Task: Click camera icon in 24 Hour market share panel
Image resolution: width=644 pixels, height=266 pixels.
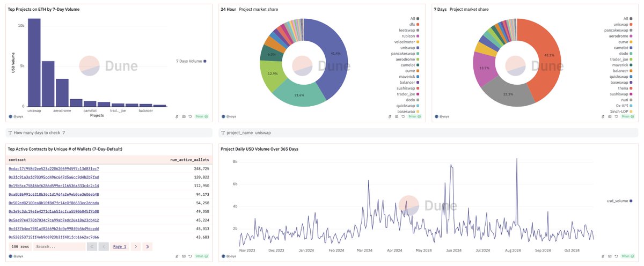Action: pyautogui.click(x=397, y=116)
